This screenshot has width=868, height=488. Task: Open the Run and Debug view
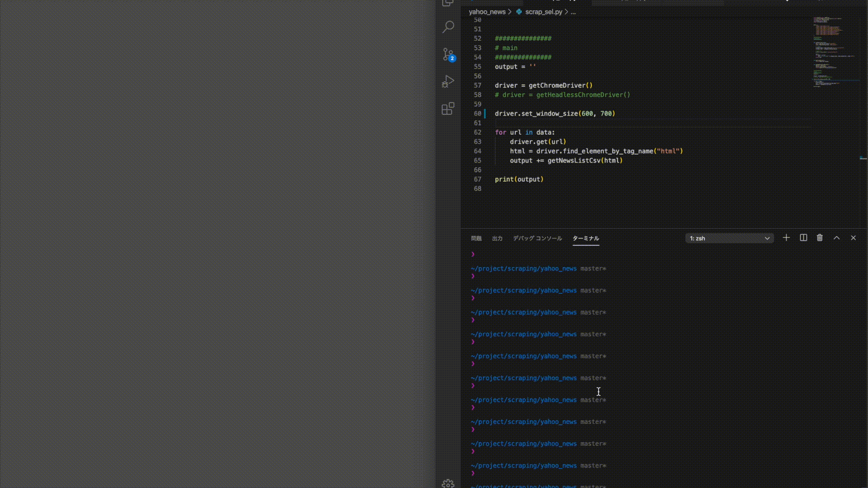(448, 82)
